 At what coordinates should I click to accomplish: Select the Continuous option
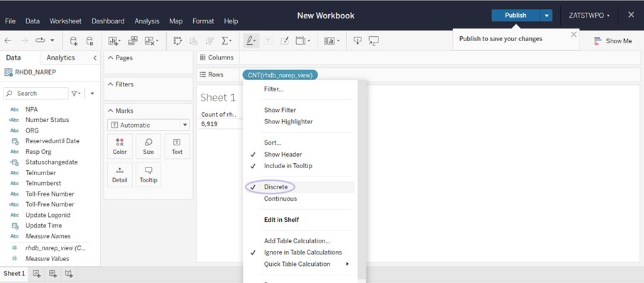tap(280, 199)
